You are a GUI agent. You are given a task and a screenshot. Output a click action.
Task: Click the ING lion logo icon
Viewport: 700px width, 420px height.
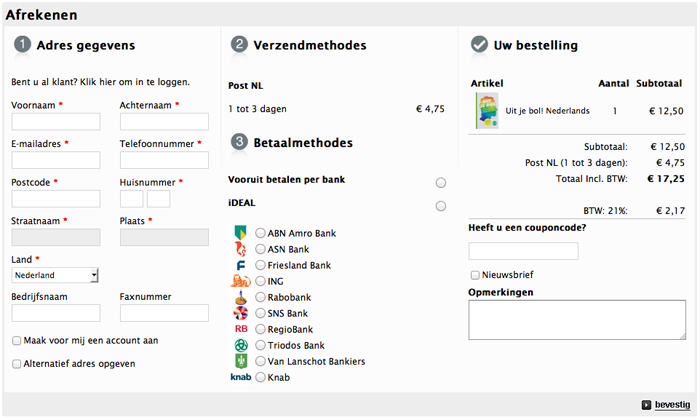click(240, 281)
